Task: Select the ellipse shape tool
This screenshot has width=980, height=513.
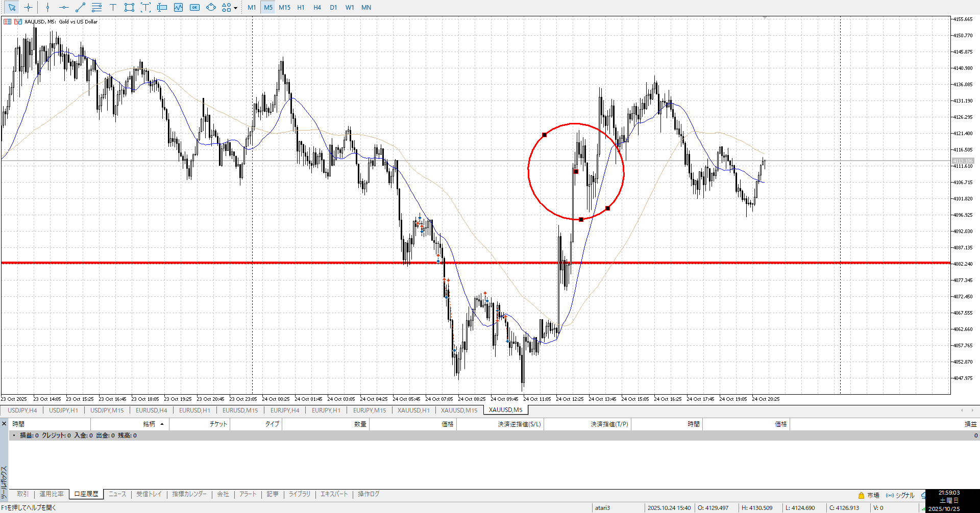Action: click(x=211, y=7)
